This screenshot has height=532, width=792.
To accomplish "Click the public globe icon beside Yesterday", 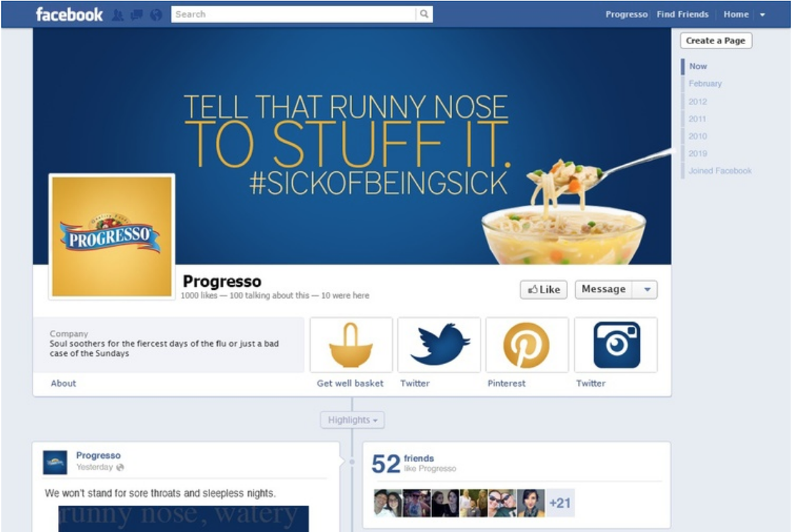I will pyautogui.click(x=120, y=467).
